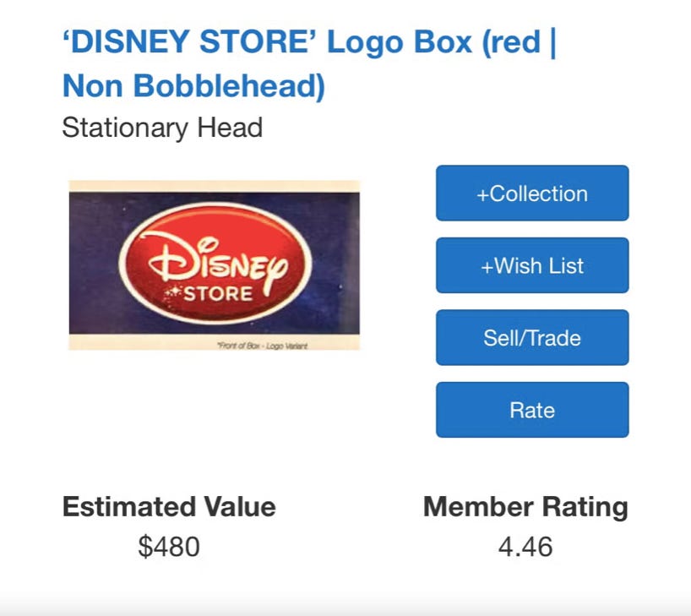This screenshot has width=691, height=616.
Task: Select the Member Rating heading
Action: 525,507
